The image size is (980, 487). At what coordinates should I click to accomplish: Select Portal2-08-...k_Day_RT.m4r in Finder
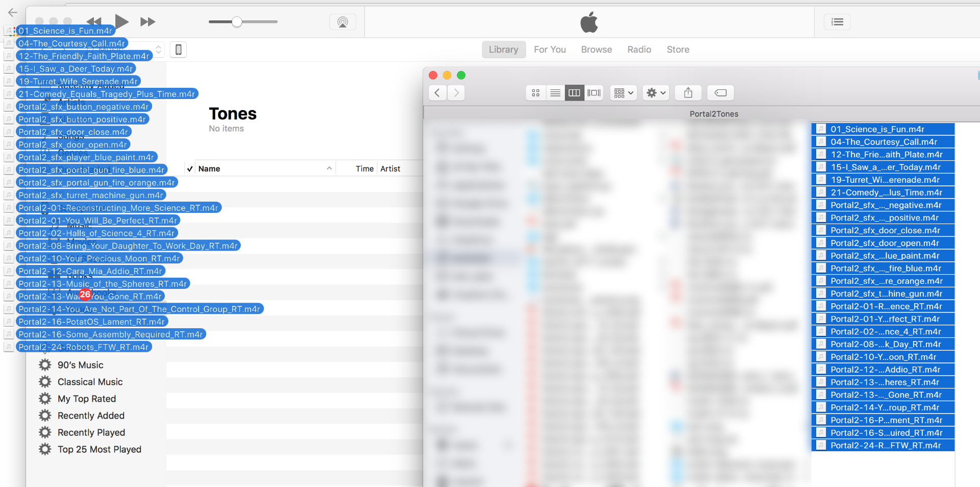pos(883,345)
